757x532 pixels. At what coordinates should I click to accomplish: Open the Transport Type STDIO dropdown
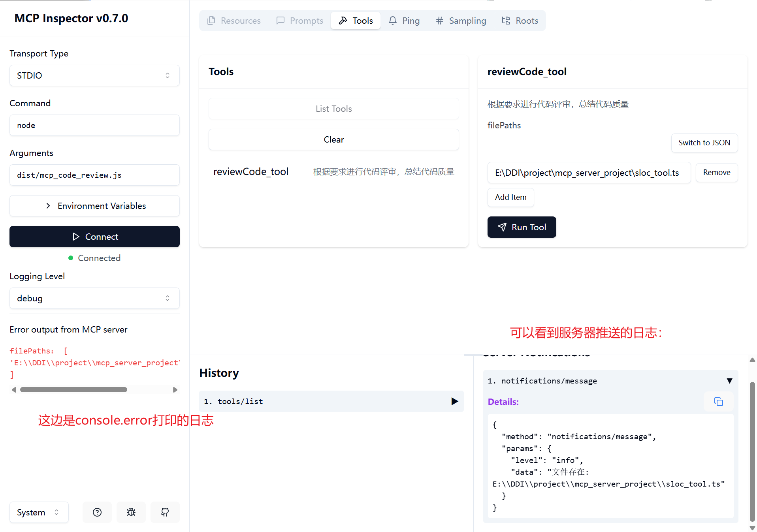(x=94, y=75)
